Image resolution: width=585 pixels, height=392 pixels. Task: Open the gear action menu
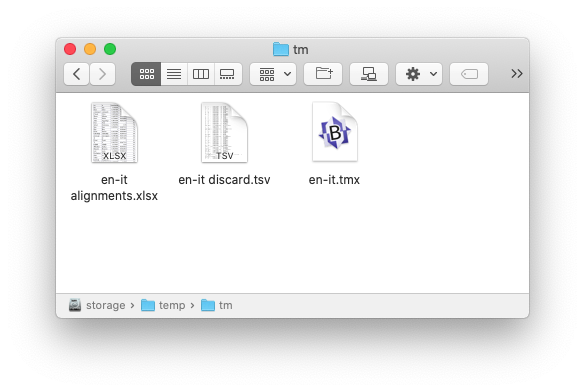point(419,74)
